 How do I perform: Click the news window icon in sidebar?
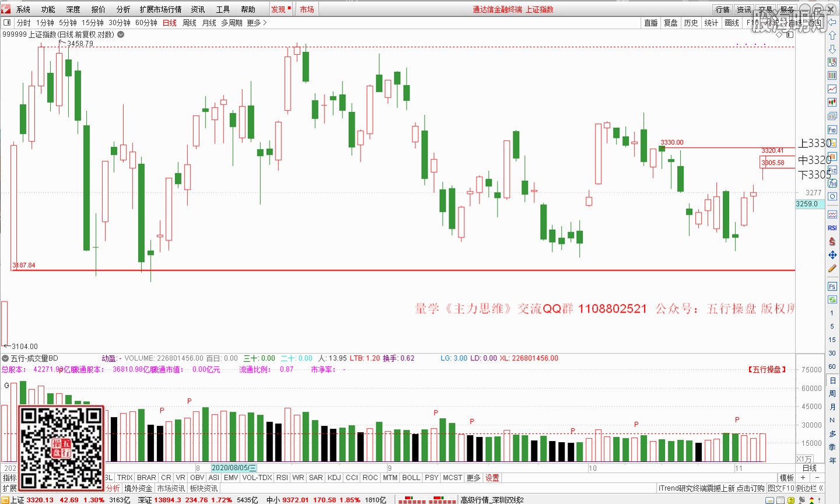(x=832, y=62)
